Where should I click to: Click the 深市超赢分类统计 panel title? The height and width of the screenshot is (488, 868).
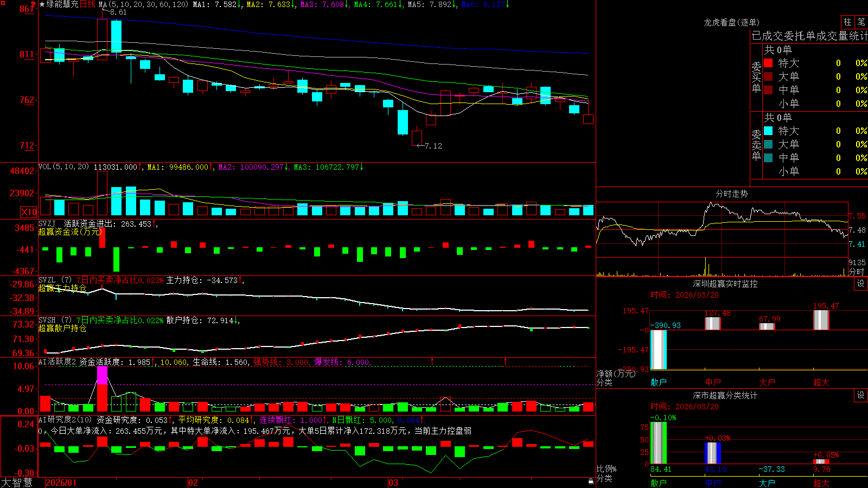(725, 395)
